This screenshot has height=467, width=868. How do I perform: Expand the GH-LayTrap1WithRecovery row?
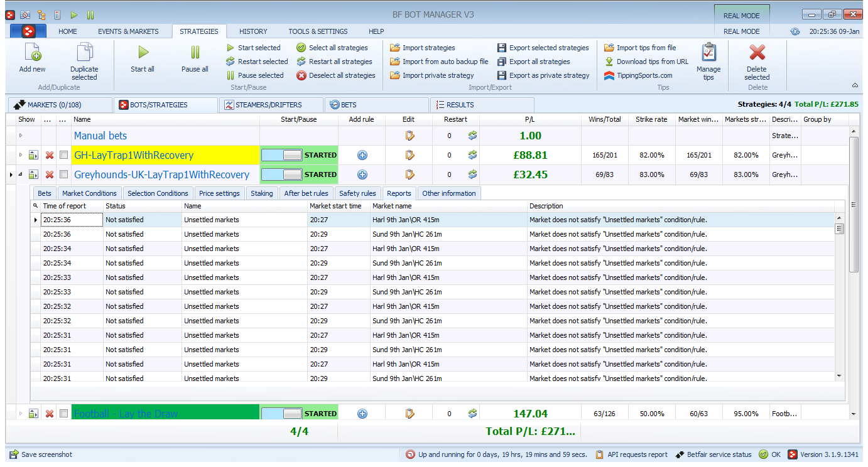click(x=20, y=155)
